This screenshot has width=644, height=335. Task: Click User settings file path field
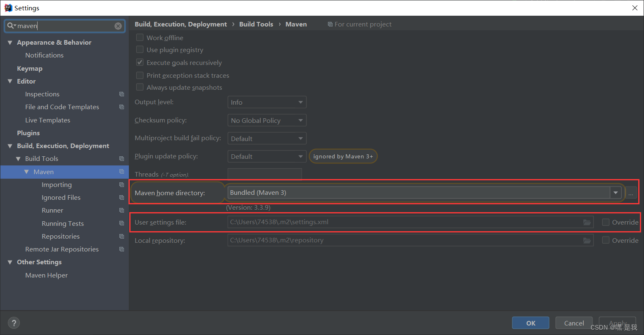coord(411,222)
